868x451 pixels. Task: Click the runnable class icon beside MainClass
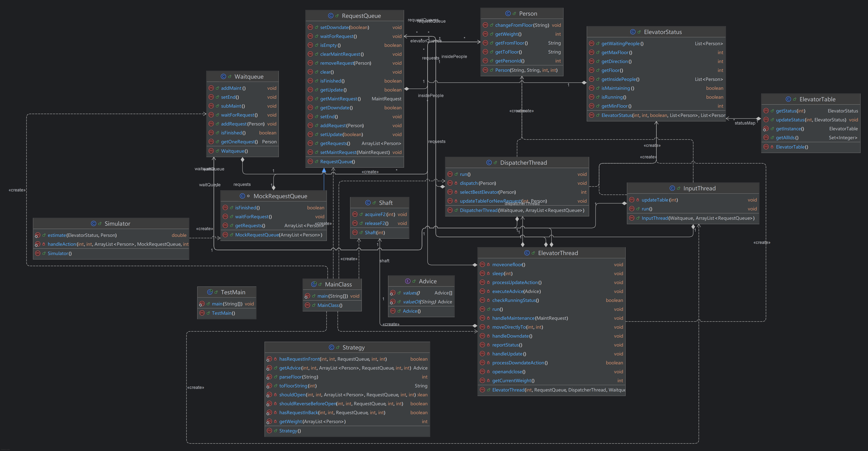point(314,284)
